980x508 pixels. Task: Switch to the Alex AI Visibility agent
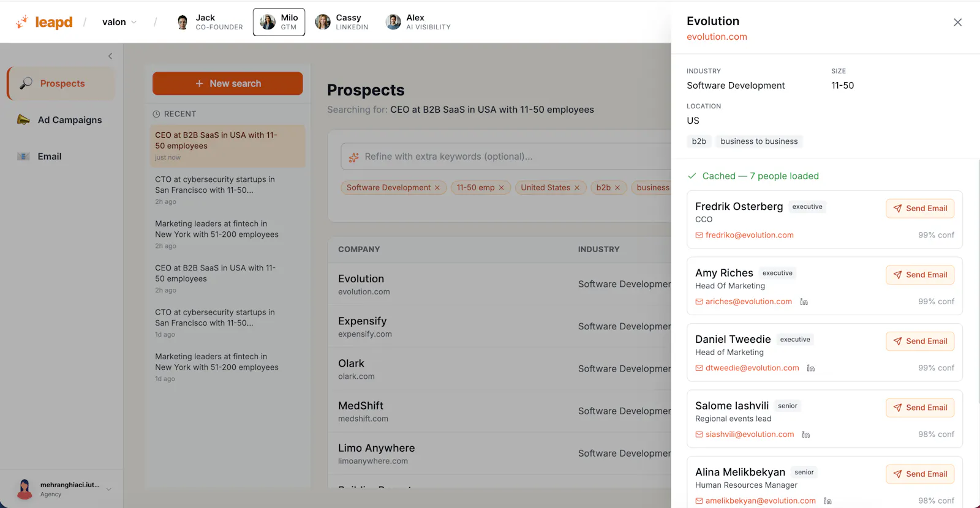coord(418,22)
